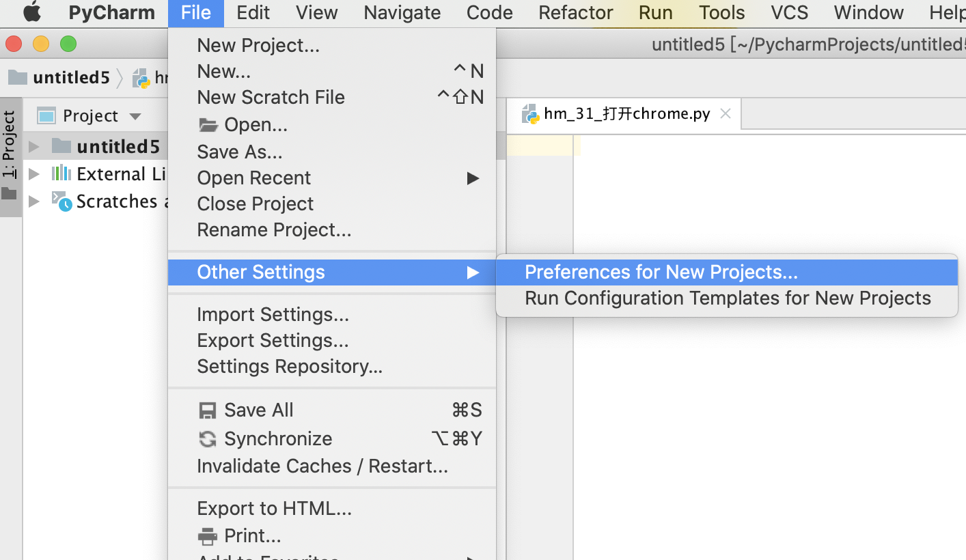Open Run Configuration Templates for New Projects

point(727,298)
